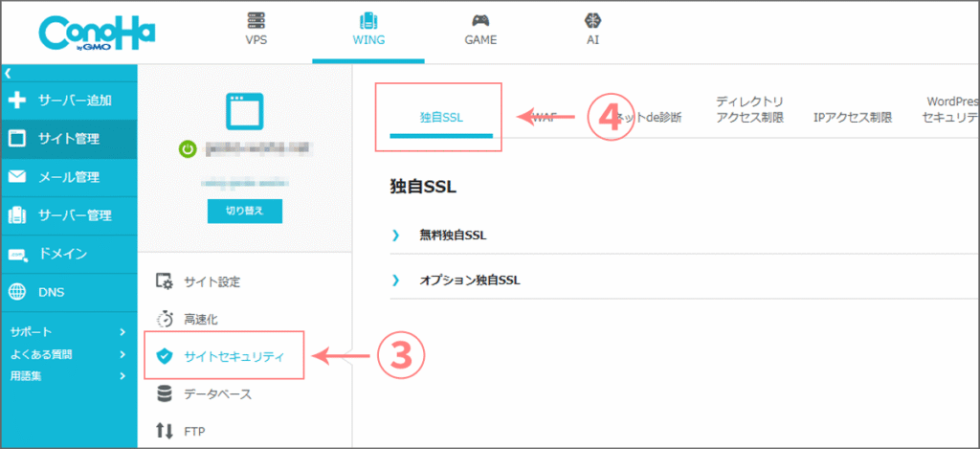This screenshot has width=980, height=449.
Task: Open the データベース submenu item
Action: click(217, 394)
